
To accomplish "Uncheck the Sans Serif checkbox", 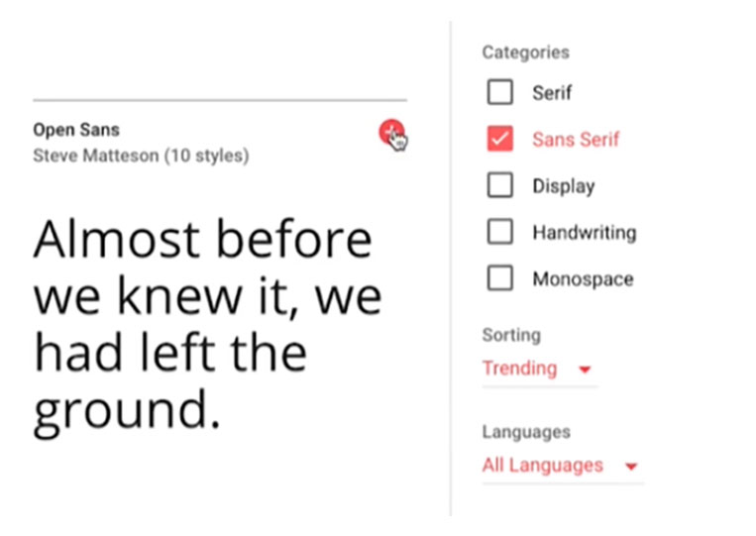I will (500, 139).
